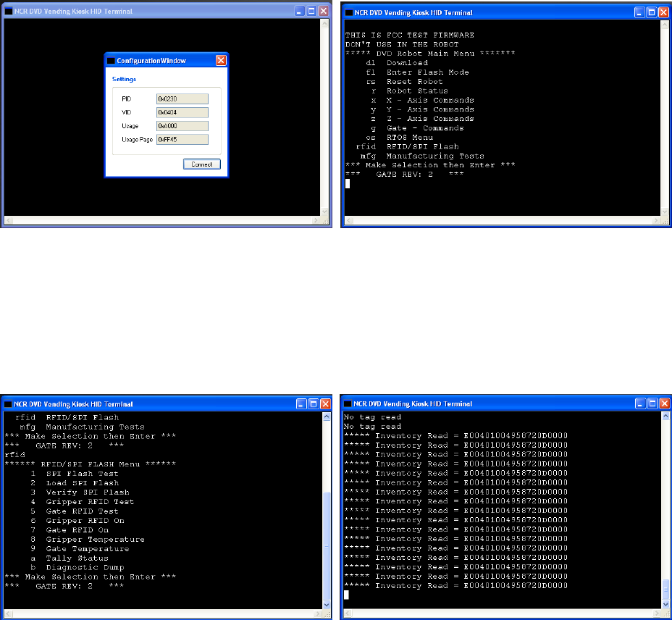Focus the PID field showing 0x0230
Image resolution: width=672 pixels, height=620 pixels.
point(182,99)
